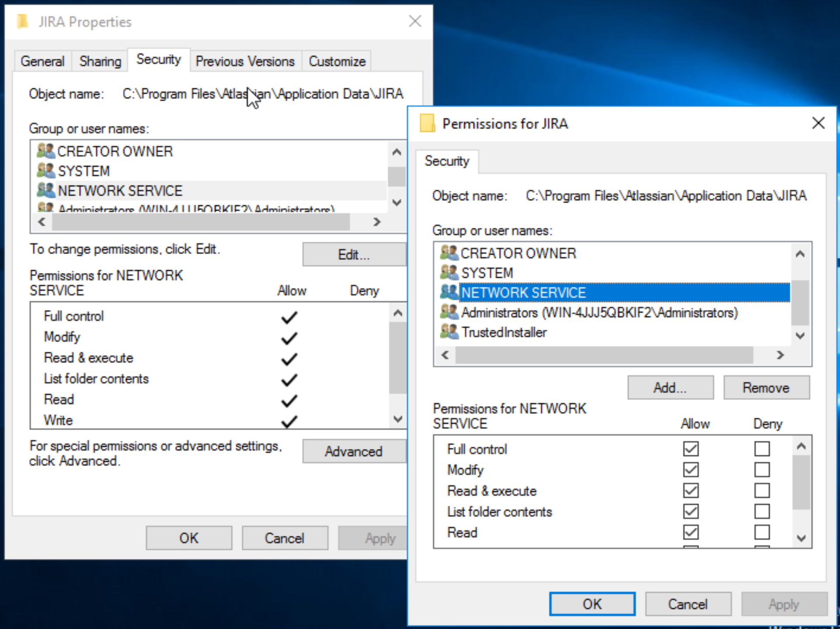Select Security tab in Permissions for JIRA
The width and height of the screenshot is (840, 629).
[447, 161]
